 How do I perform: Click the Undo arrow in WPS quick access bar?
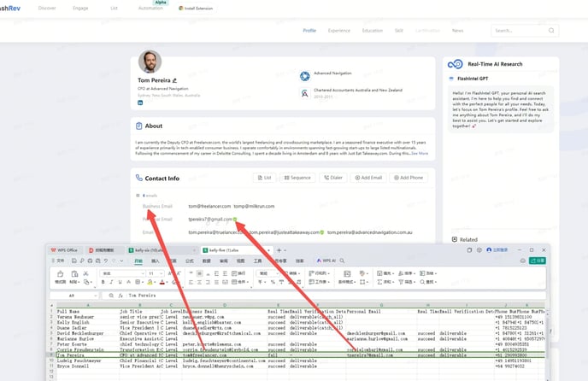click(106, 261)
